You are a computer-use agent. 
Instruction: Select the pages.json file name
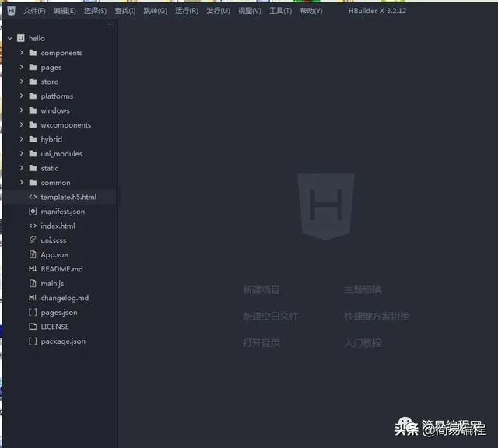[59, 313]
